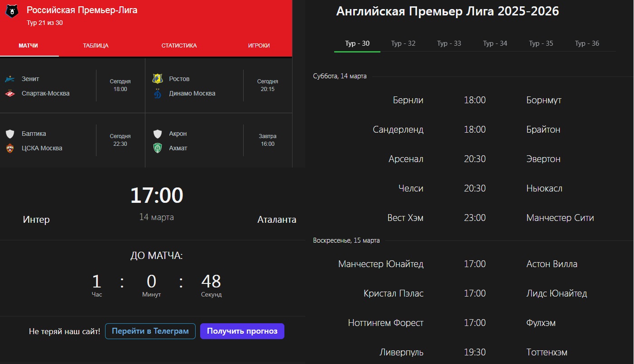
Task: Switch to the ТАБЛИЦА tab
Action: pyautogui.click(x=96, y=46)
